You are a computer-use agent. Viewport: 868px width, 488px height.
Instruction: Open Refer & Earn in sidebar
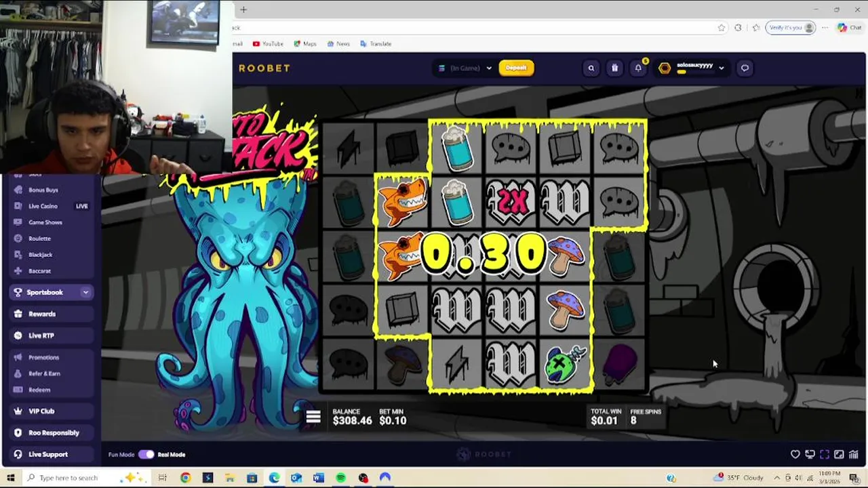44,373
